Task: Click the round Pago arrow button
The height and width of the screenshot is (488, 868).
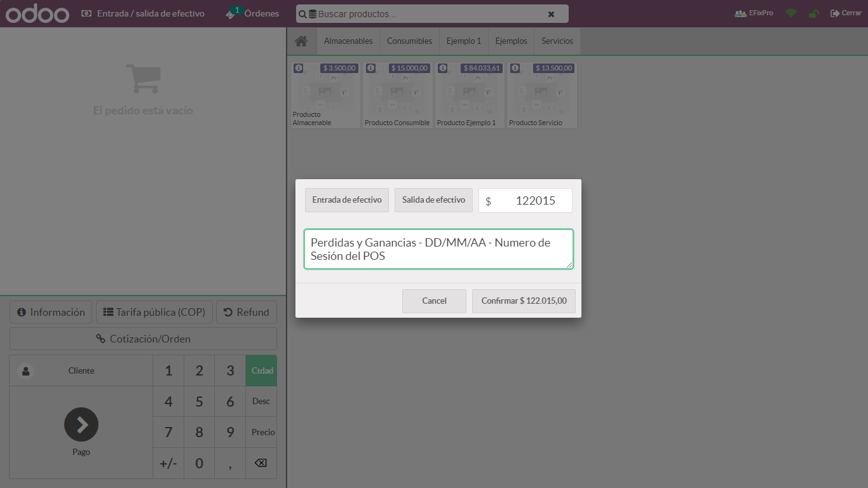Action: point(81,424)
